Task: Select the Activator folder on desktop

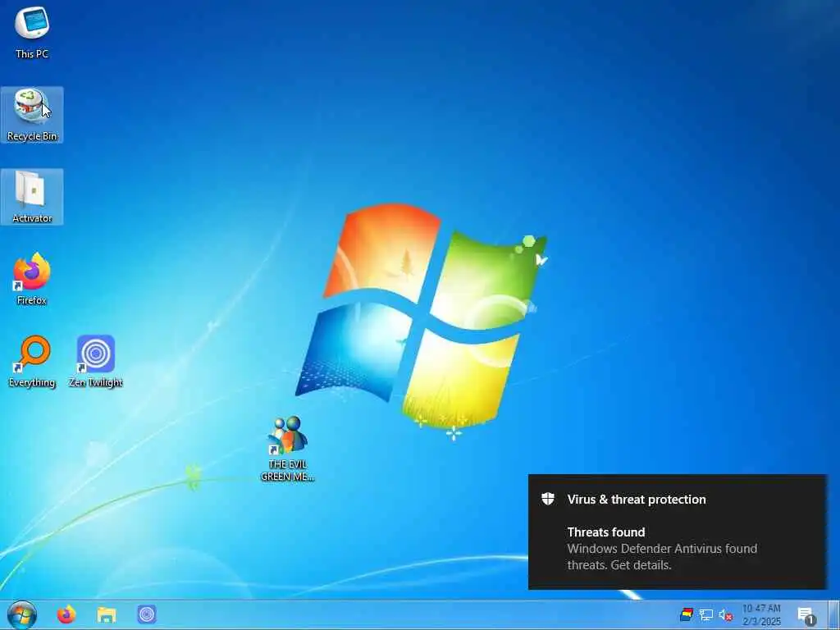Action: point(32,197)
